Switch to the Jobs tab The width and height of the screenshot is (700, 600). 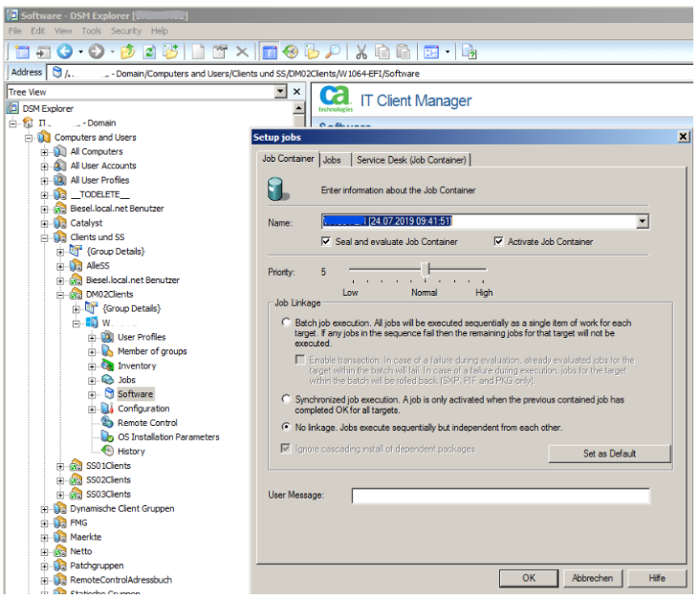pyautogui.click(x=332, y=160)
